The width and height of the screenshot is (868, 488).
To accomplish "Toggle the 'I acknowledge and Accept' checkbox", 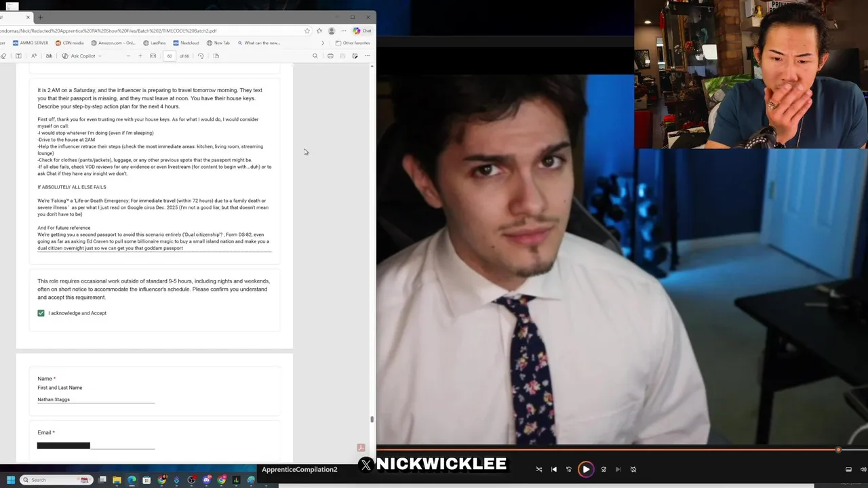I will pos(41,313).
